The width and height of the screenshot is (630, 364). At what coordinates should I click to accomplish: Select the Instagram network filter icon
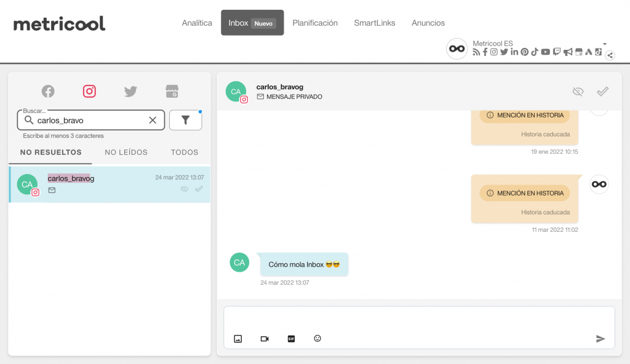click(x=89, y=91)
